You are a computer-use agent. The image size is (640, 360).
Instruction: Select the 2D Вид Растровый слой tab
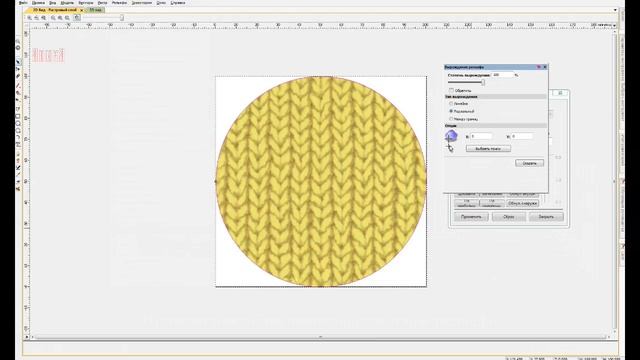[55, 10]
